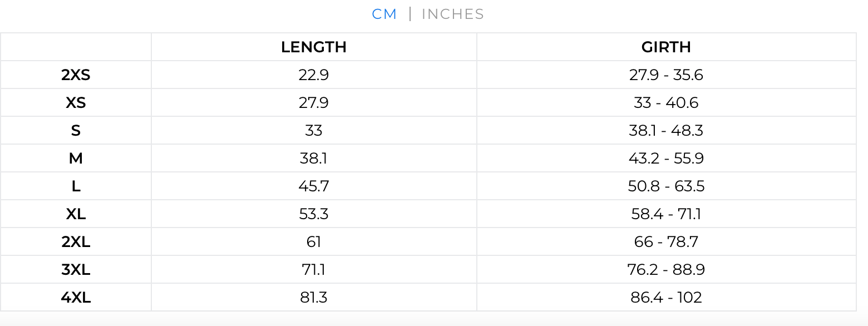Viewport: 868px width, 326px height.
Task: Switch the size chart to CM
Action: [384, 14]
